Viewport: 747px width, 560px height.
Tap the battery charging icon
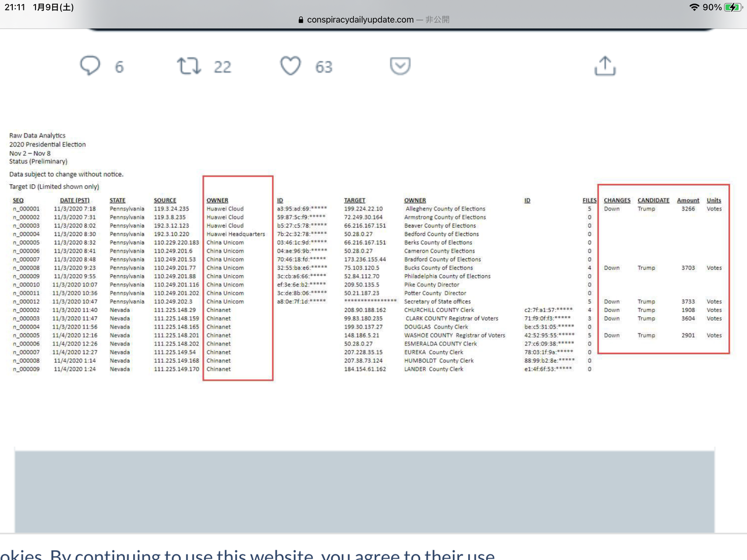pyautogui.click(x=732, y=7)
